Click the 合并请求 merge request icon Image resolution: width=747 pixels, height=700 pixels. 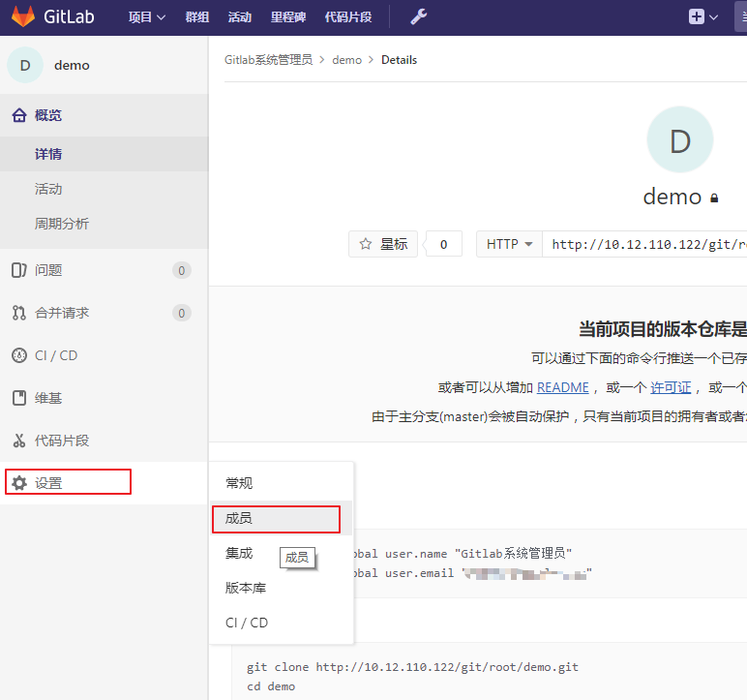[x=18, y=313]
